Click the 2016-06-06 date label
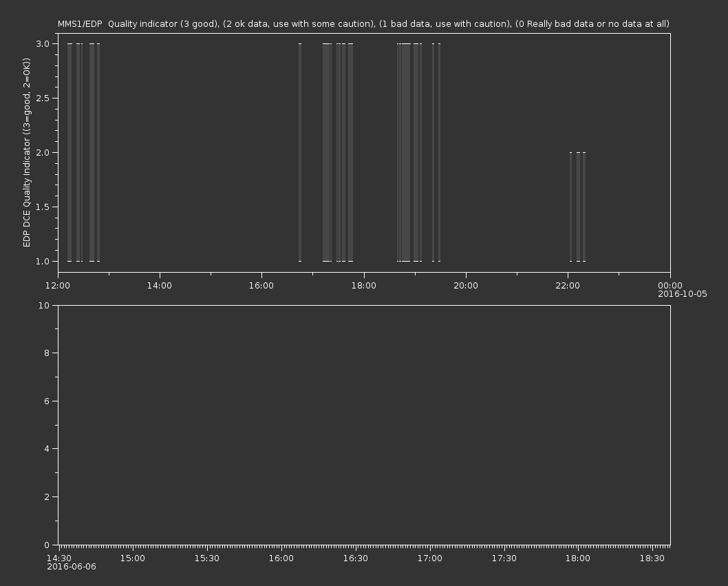Image resolution: width=728 pixels, height=586 pixels. tap(72, 567)
